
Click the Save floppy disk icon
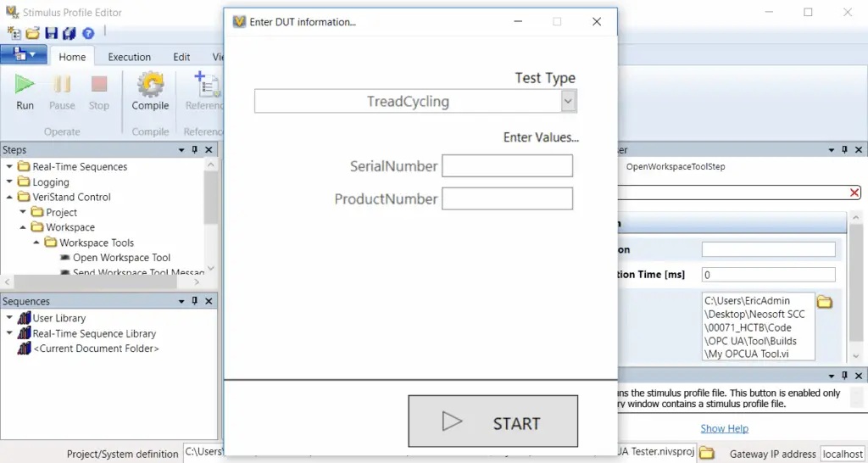(52, 34)
